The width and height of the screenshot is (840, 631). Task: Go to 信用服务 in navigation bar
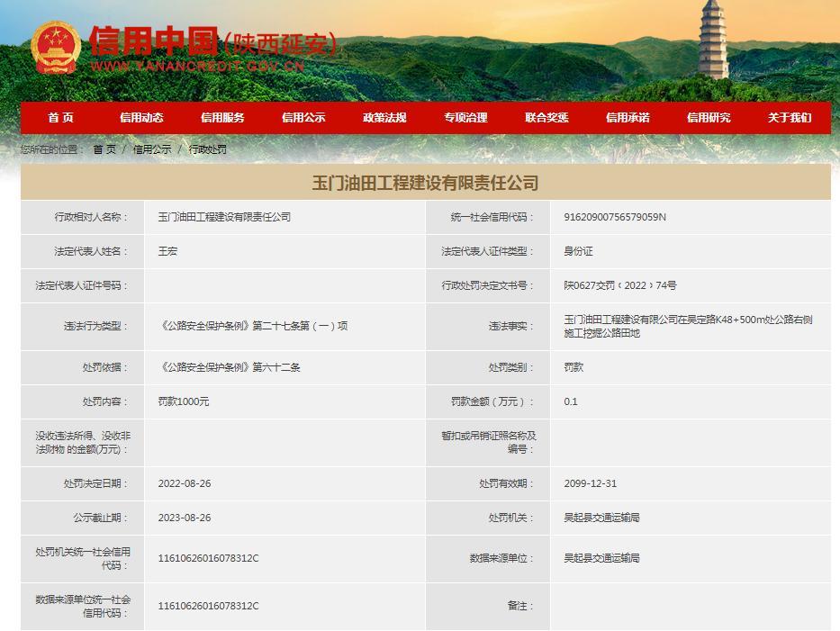point(222,117)
